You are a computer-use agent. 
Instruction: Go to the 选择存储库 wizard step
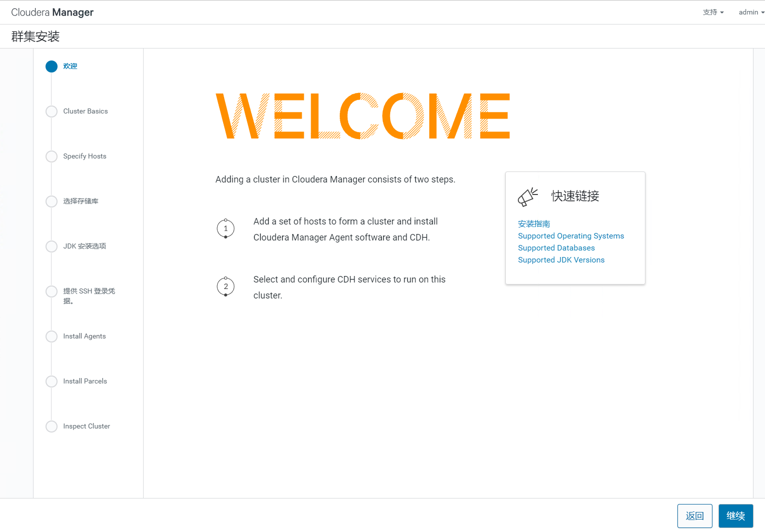point(81,201)
